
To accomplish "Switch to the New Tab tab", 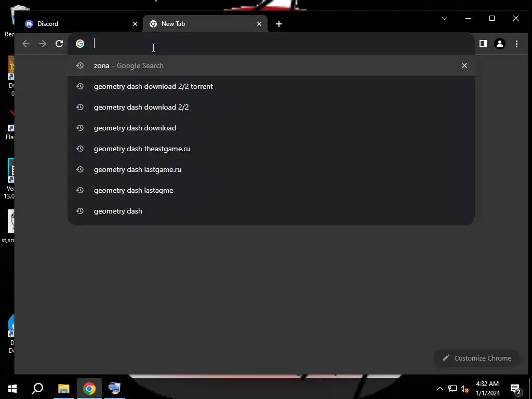I will 205,24.
